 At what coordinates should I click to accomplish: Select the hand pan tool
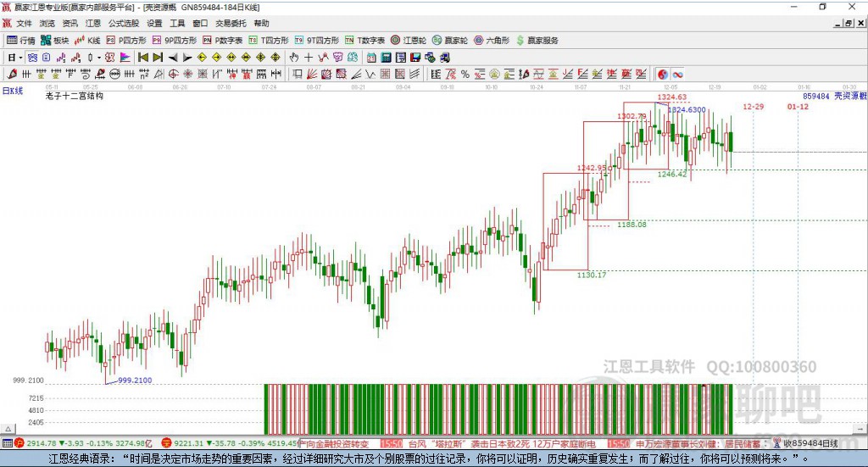point(294,58)
